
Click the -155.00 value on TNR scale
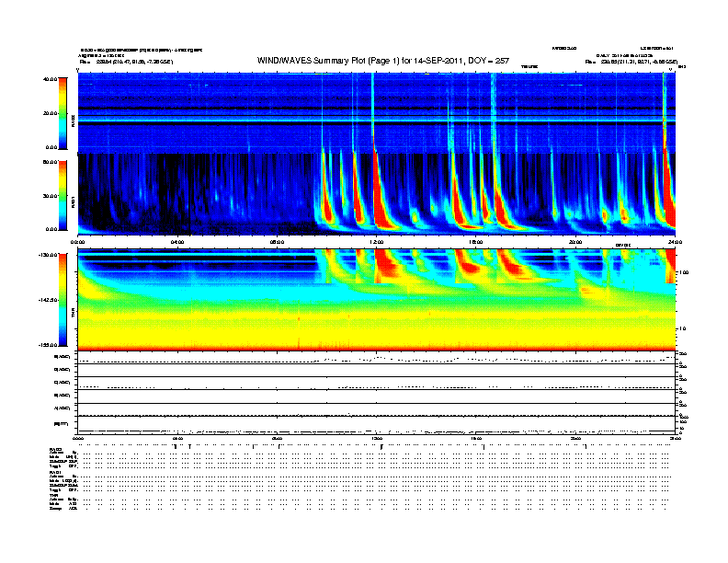coord(48,345)
